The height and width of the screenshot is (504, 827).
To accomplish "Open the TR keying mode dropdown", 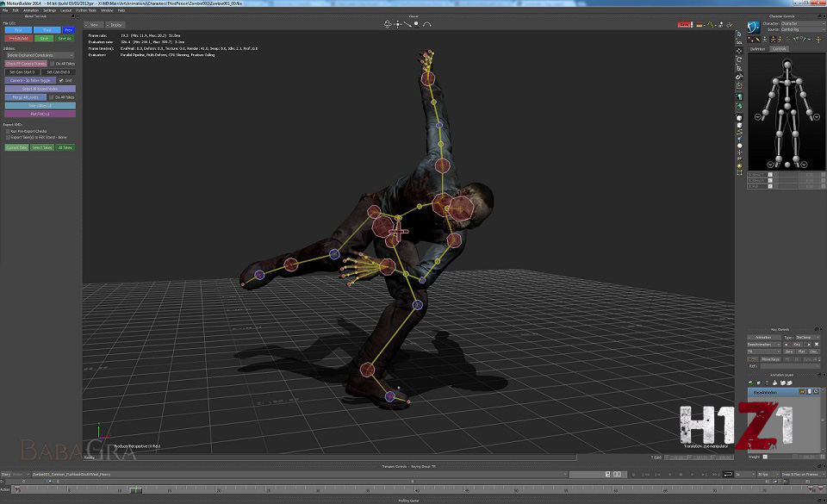I will 764,352.
